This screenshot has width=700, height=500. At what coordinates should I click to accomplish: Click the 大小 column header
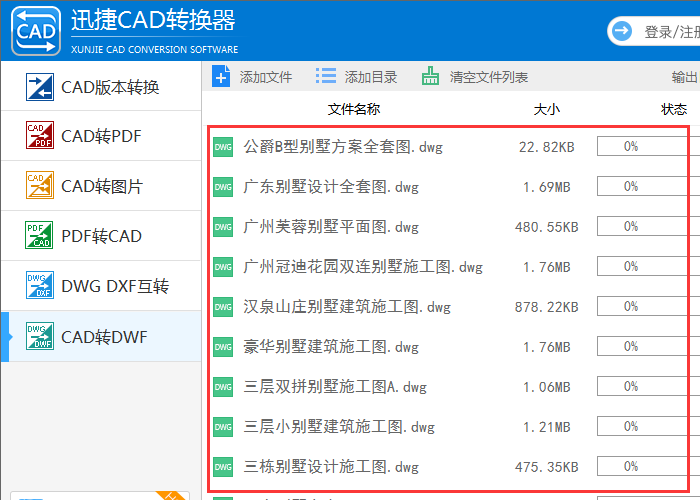click(546, 109)
